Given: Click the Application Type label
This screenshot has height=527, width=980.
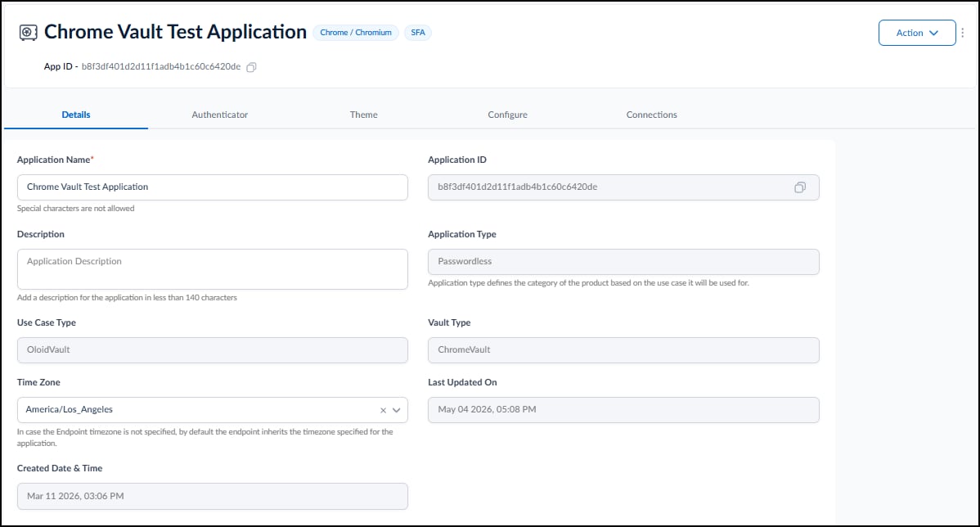Looking at the screenshot, I should pos(462,234).
